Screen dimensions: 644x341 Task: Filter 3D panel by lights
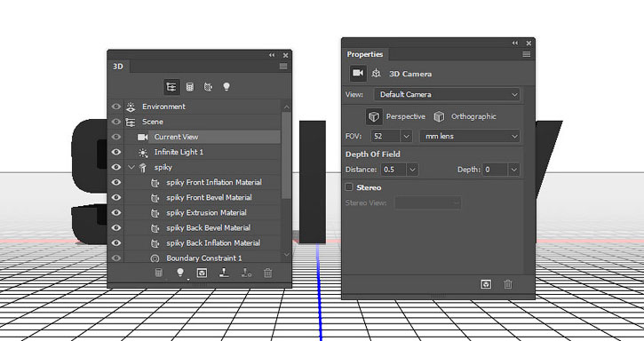227,87
